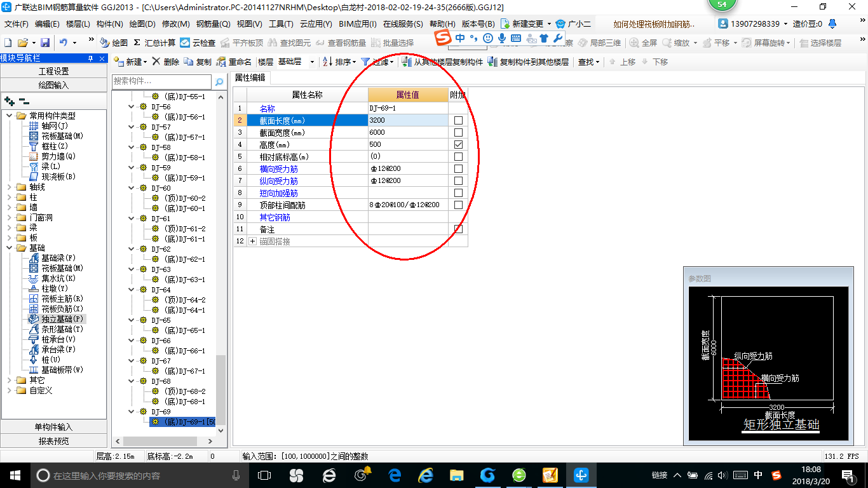Collapse the 基础 folder
This screenshot has height=488, width=868.
point(10,248)
